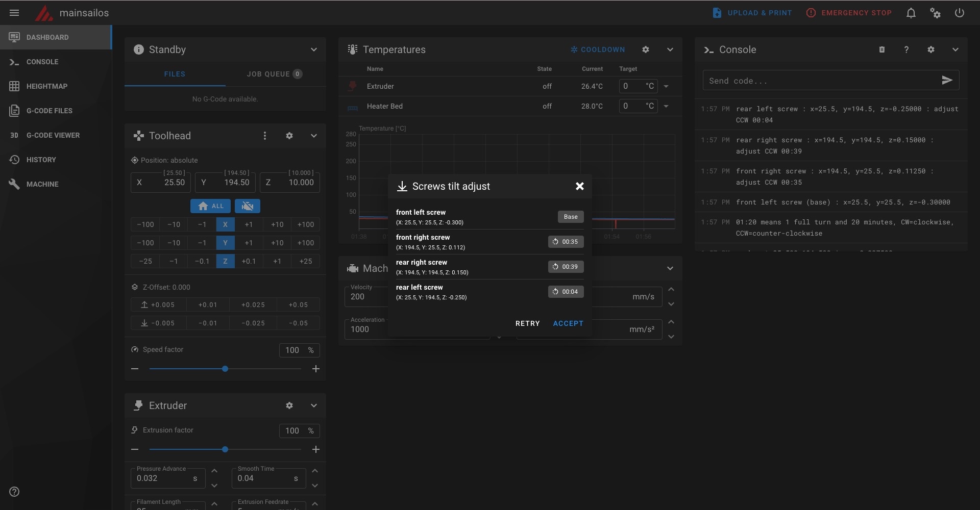The width and height of the screenshot is (980, 510).
Task: Increase speed factor with plus icon
Action: point(316,369)
